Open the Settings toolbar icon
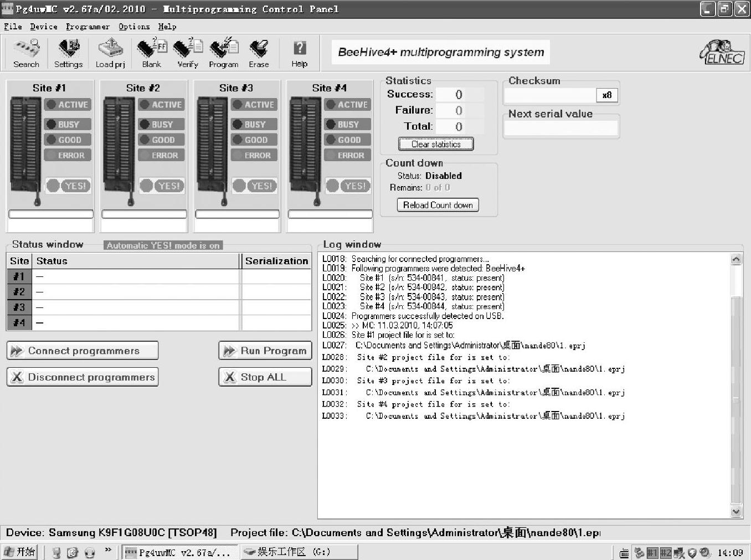 point(68,54)
